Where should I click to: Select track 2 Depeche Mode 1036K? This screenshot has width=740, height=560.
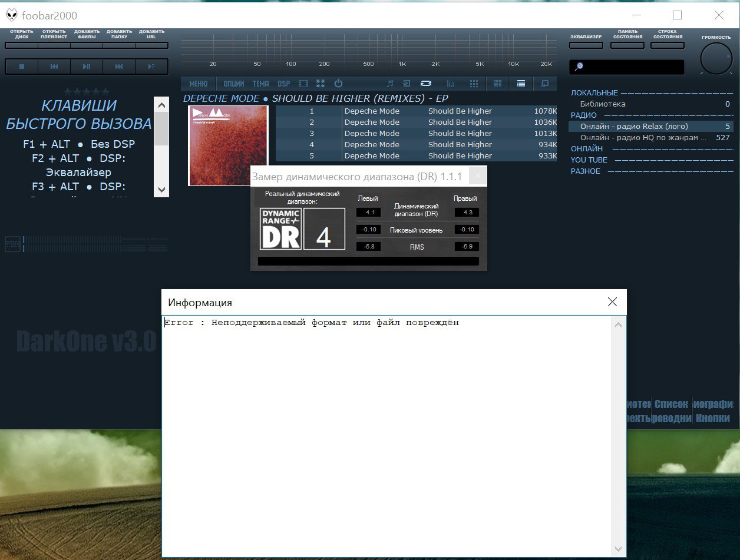(x=417, y=122)
